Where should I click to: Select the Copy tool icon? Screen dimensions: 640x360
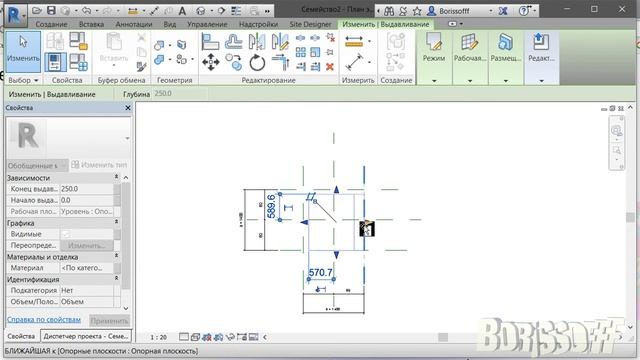[233, 62]
